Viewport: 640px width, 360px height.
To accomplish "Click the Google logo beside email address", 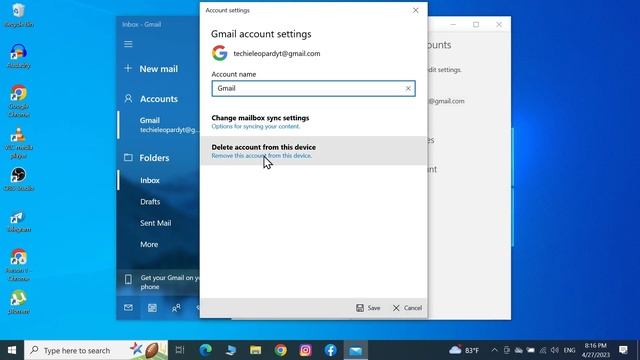I will pos(220,53).
